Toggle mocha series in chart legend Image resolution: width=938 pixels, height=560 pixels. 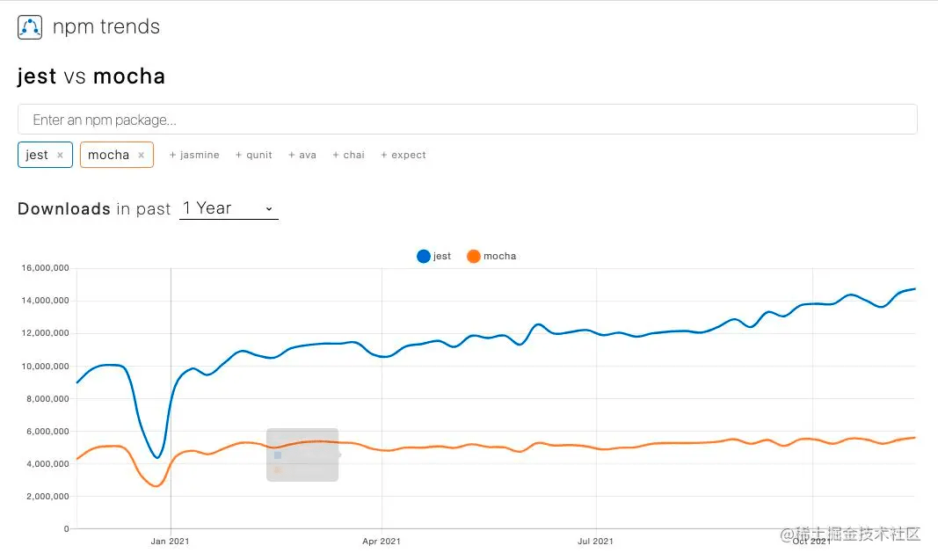click(x=499, y=256)
